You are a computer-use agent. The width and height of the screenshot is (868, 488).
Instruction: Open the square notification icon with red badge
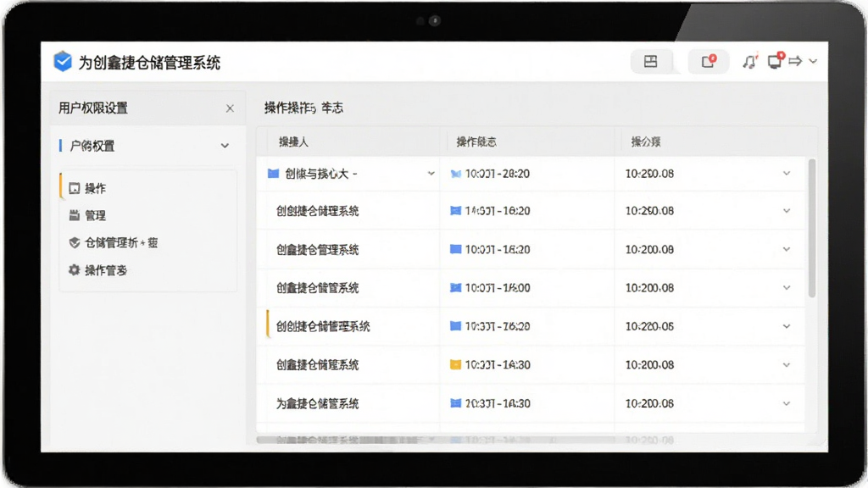(708, 61)
